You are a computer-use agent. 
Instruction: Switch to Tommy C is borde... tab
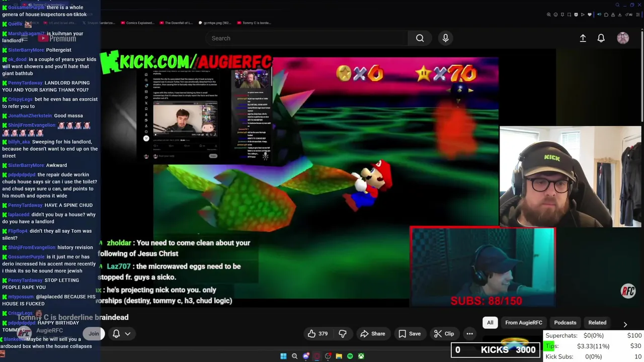coord(254,23)
